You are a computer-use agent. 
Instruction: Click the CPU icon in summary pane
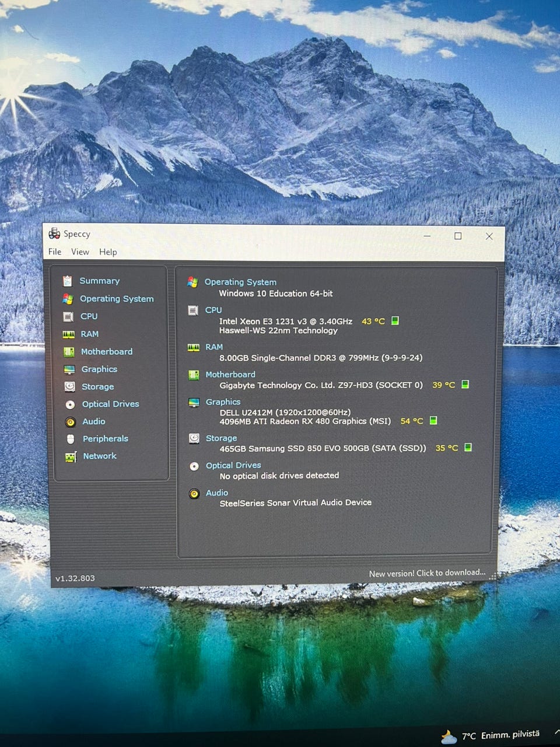193,310
